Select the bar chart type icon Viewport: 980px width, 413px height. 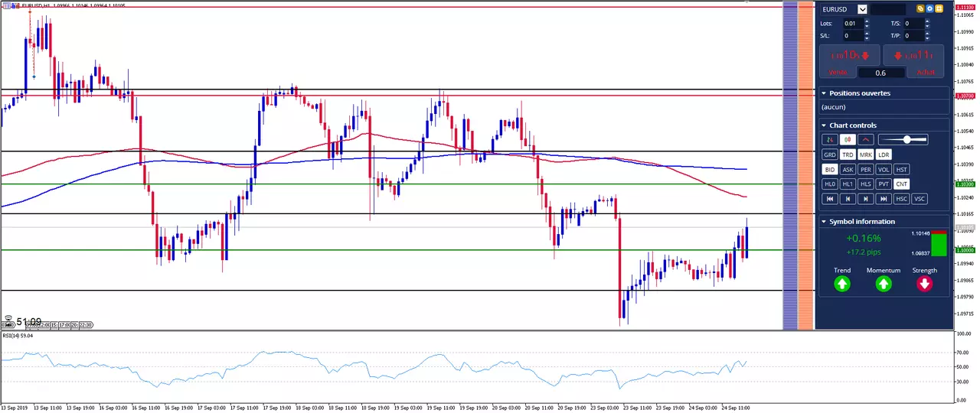tap(829, 140)
